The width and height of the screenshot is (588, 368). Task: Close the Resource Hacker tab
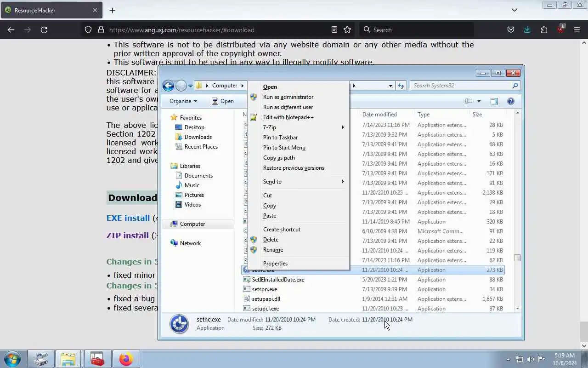tap(95, 10)
